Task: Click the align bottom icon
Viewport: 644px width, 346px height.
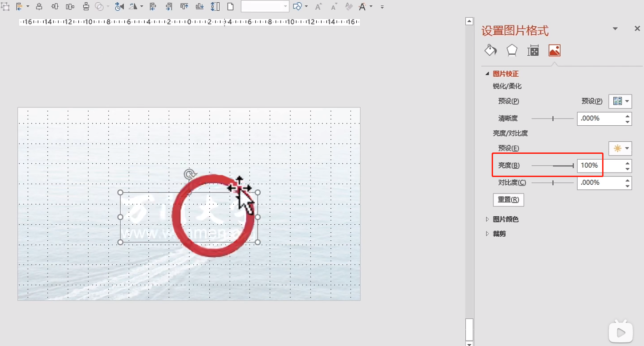Action: 200,7
